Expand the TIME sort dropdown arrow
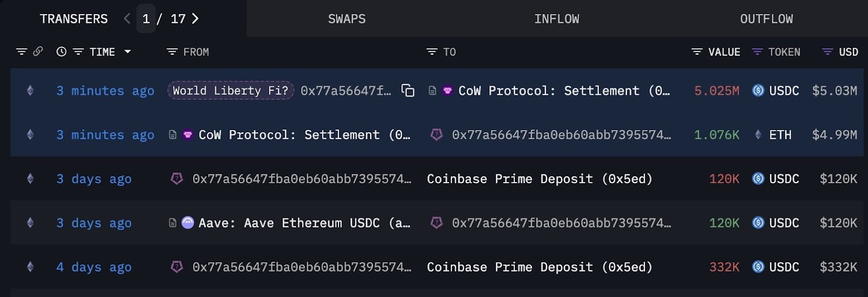 point(127,51)
